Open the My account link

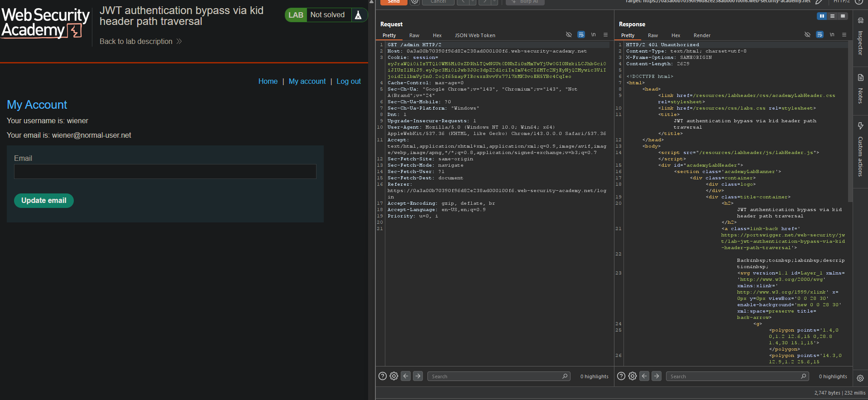tap(307, 81)
